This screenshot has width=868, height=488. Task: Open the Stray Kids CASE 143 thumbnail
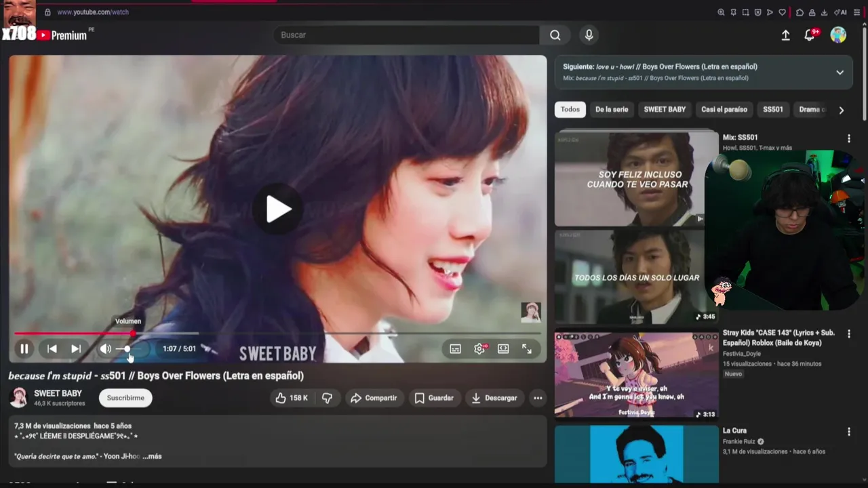636,374
